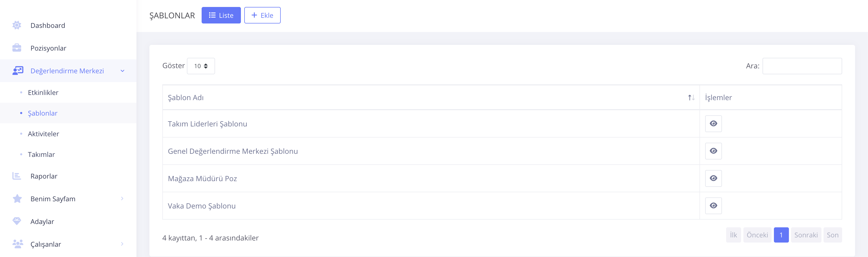The image size is (868, 257).
Task: Click the Çalışanlar people icon
Action: [18, 244]
